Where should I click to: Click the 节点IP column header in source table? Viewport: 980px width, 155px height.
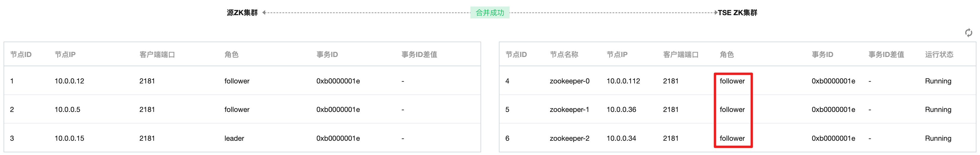(65, 54)
